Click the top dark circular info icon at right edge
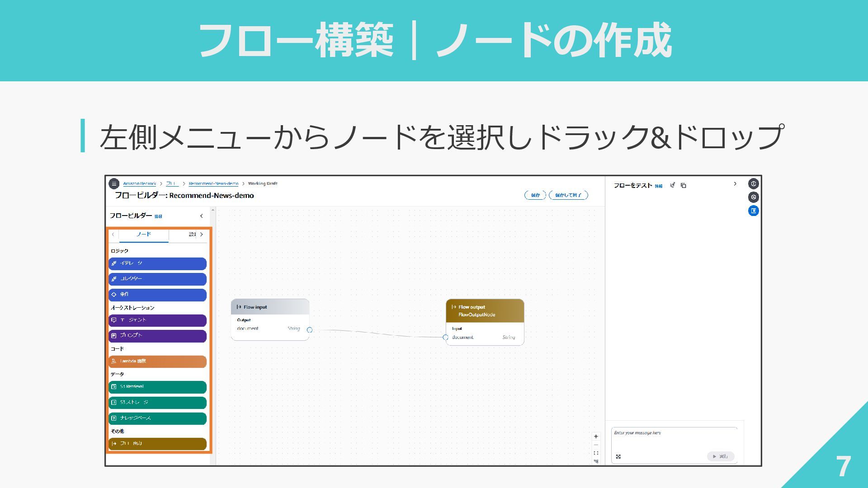Image resolution: width=868 pixels, height=488 pixels. [753, 183]
